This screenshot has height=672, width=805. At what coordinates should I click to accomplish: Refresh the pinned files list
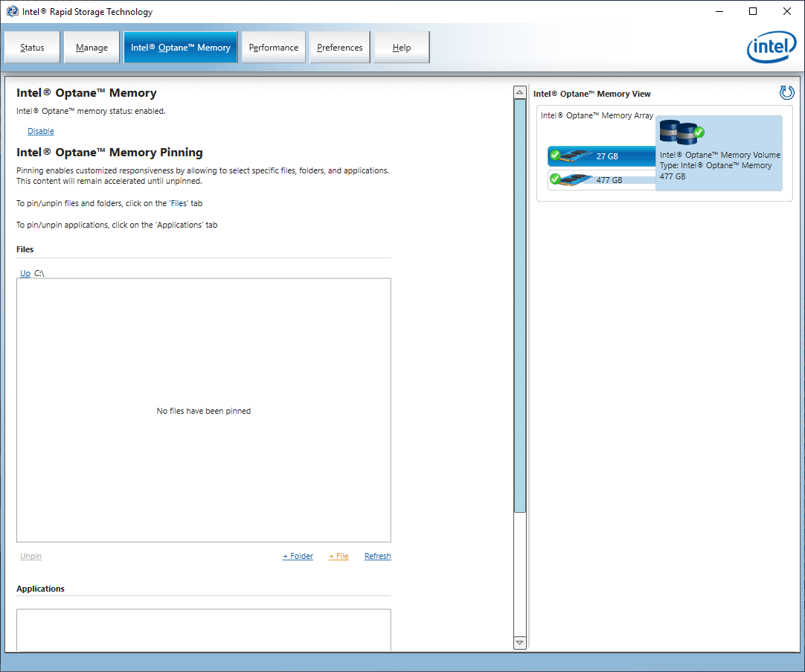(378, 556)
